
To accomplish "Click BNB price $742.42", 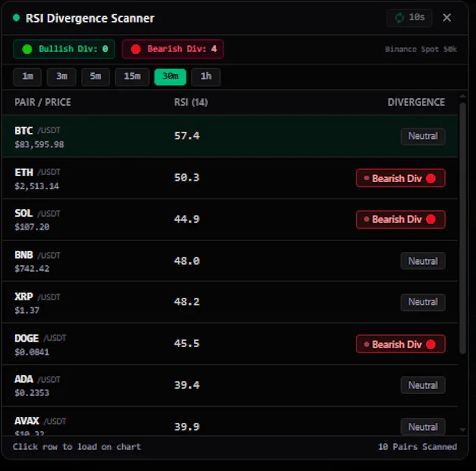I will pos(32,269).
